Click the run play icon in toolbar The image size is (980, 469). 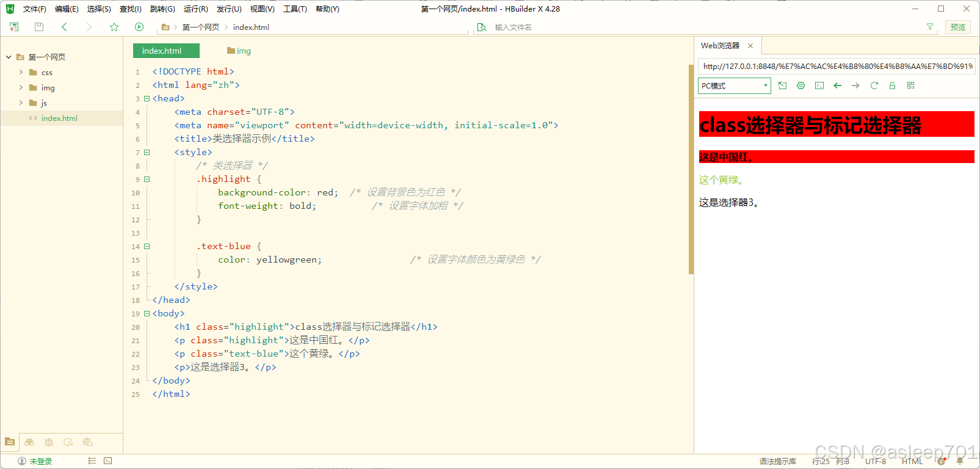pyautogui.click(x=139, y=27)
